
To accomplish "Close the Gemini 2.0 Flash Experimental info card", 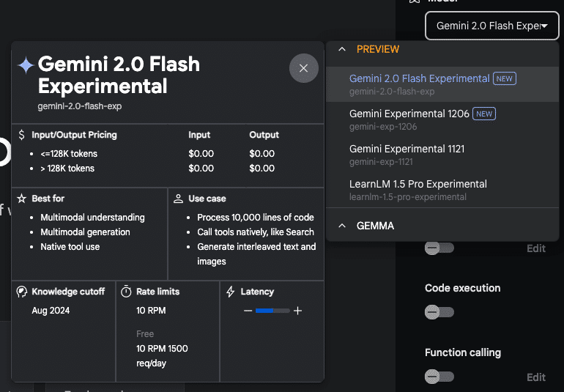I will pos(303,68).
